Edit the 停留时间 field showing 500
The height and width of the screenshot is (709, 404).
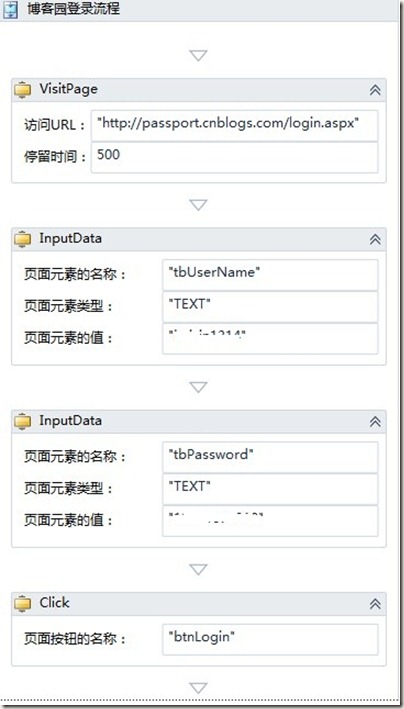234,157
